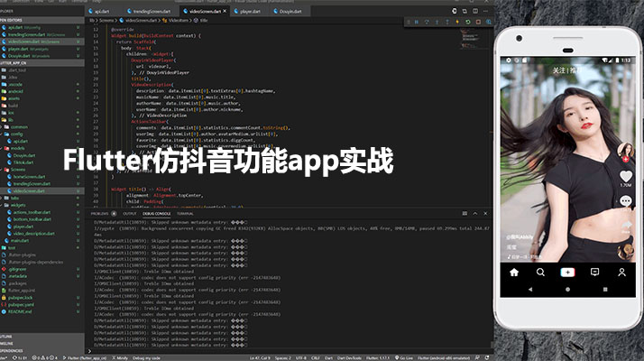Viewport: 644px width, 361px height.
Task: Maximize the bottom panel with the chevron-up icon
Action: click(x=475, y=213)
